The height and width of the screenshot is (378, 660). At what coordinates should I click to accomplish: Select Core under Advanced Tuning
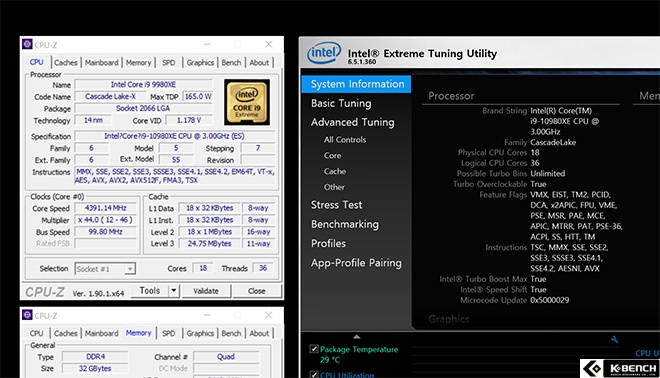(x=333, y=155)
